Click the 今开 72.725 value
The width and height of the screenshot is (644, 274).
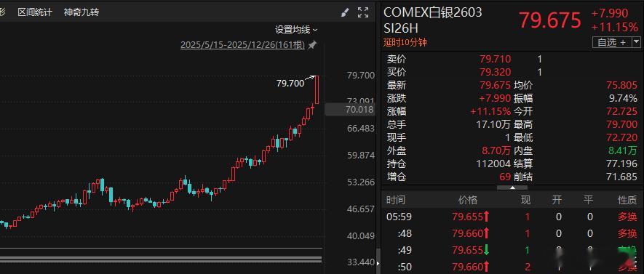click(622, 111)
